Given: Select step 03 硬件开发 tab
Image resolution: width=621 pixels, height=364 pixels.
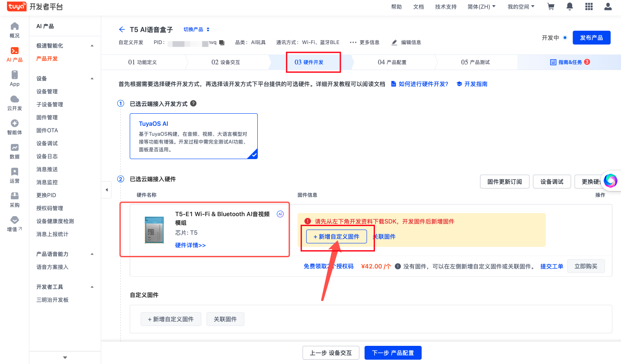Looking at the screenshot, I should [x=309, y=62].
